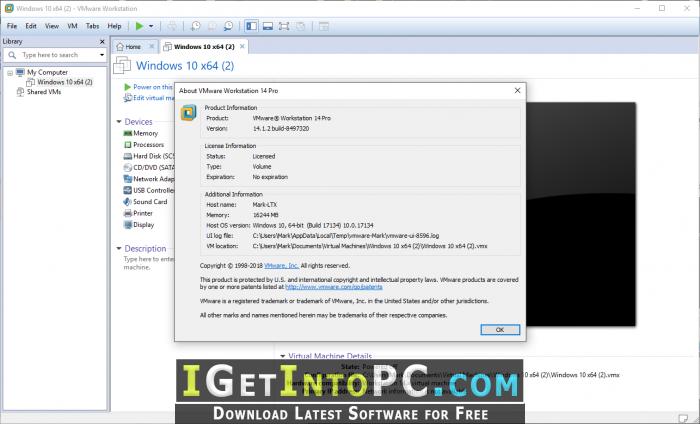Click the CD/DVD device icon
The width and height of the screenshot is (700, 424).
(128, 167)
